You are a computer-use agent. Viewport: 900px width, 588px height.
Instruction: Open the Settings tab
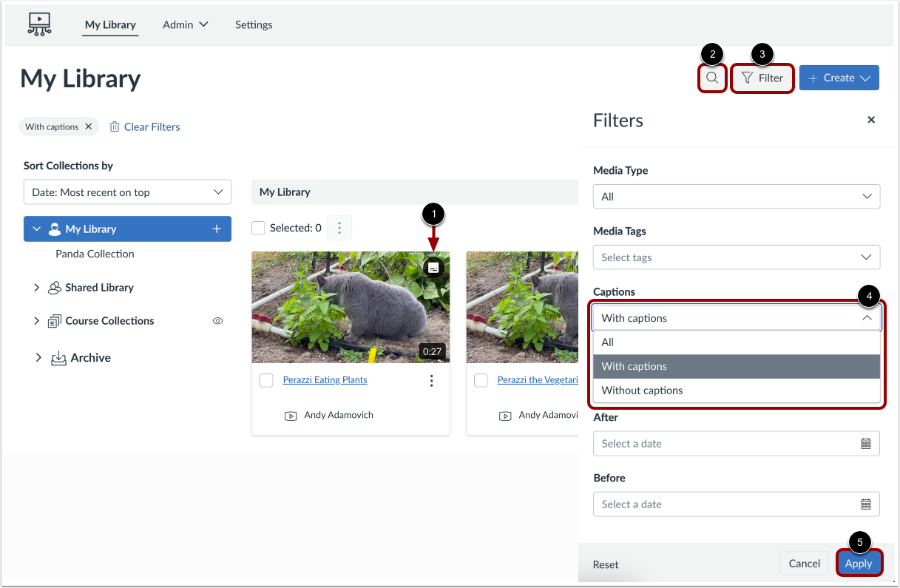tap(254, 24)
